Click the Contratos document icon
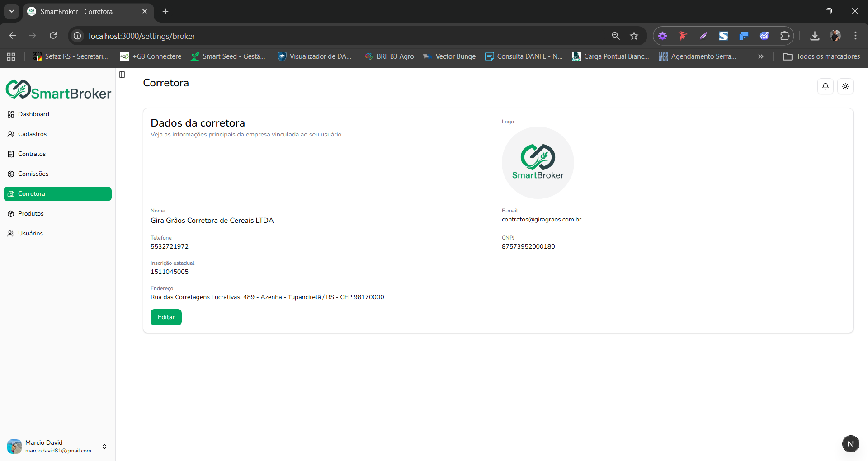This screenshot has width=868, height=461. (x=11, y=154)
